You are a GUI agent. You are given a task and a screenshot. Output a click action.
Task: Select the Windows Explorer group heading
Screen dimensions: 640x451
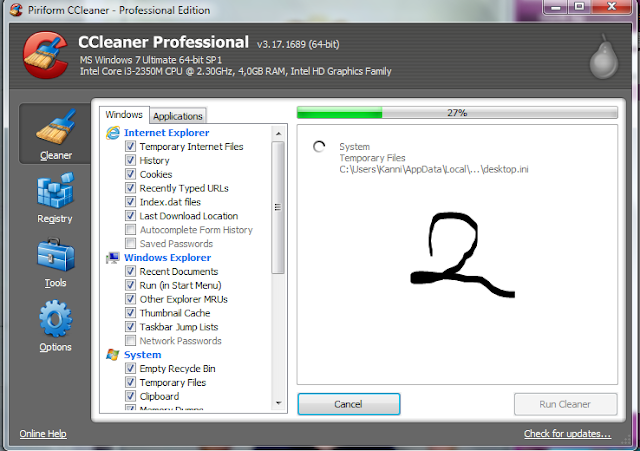pyautogui.click(x=167, y=258)
